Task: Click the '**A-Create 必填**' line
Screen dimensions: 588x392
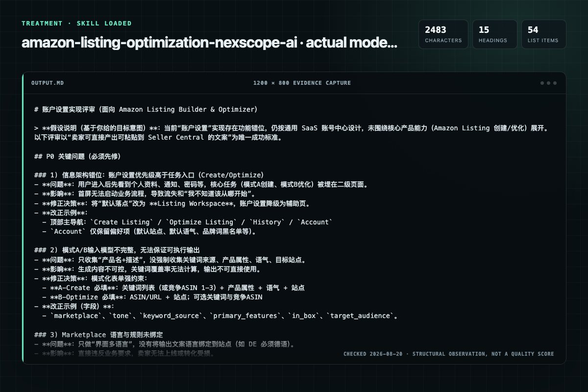Action: point(174,288)
